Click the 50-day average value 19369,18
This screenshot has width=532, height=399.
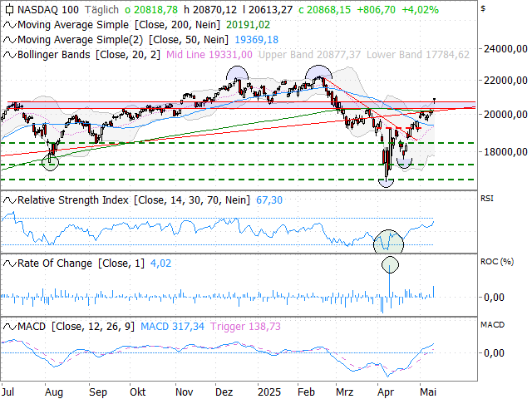point(257,40)
